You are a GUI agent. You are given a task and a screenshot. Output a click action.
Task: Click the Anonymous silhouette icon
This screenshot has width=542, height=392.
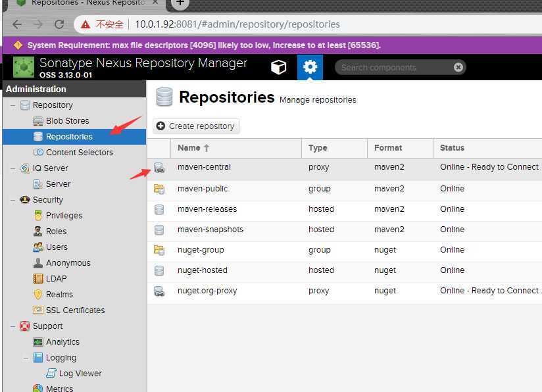[38, 262]
